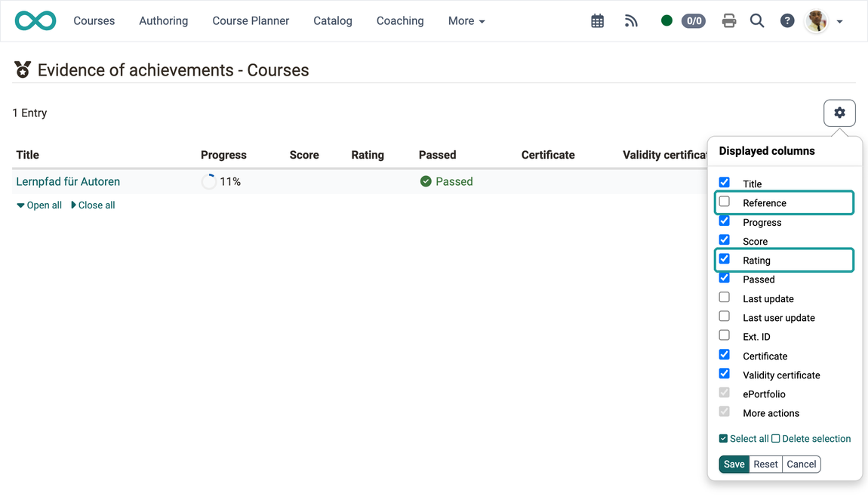Uncheck the Certificate column checkbox

(724, 354)
